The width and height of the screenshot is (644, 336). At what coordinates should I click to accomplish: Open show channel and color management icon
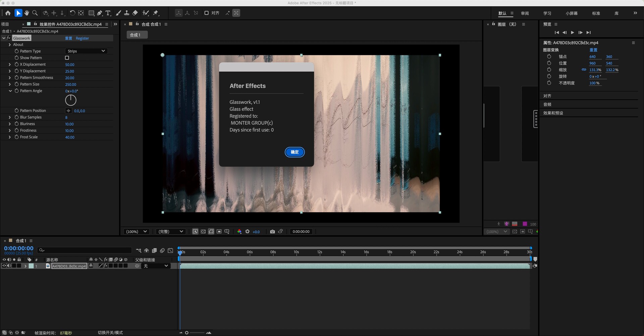pos(239,232)
